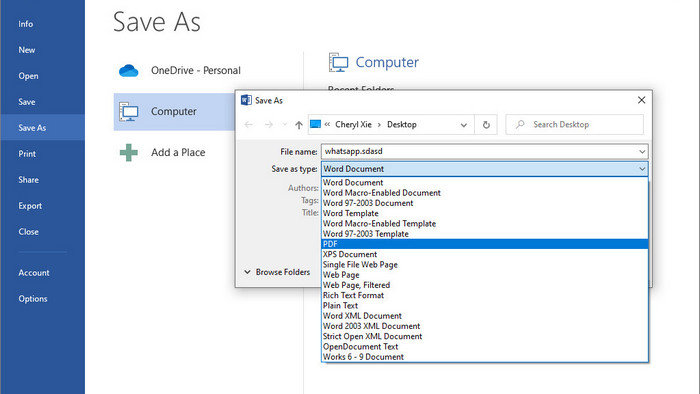Click the chevrons before Cheryl Xie in the path
The height and width of the screenshot is (394, 700).
click(x=327, y=124)
